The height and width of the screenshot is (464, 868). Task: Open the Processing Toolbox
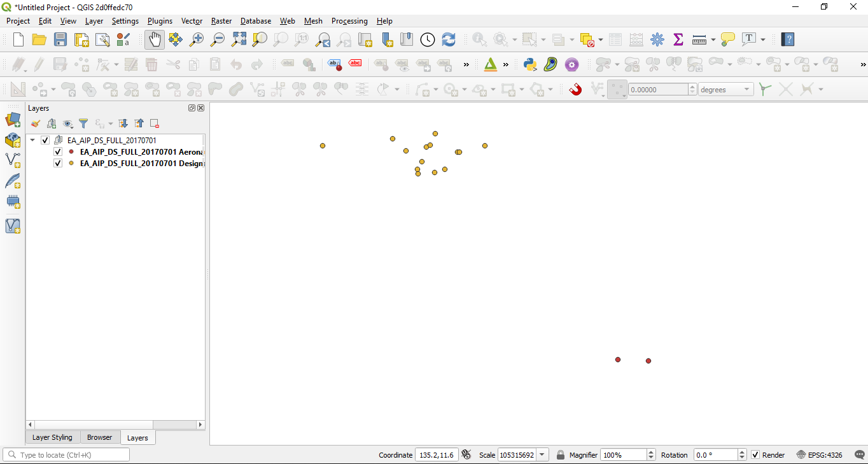657,39
